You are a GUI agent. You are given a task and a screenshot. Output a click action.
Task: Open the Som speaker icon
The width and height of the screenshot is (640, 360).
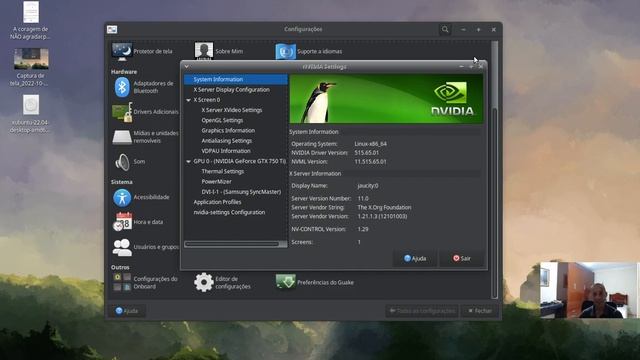[x=122, y=162]
